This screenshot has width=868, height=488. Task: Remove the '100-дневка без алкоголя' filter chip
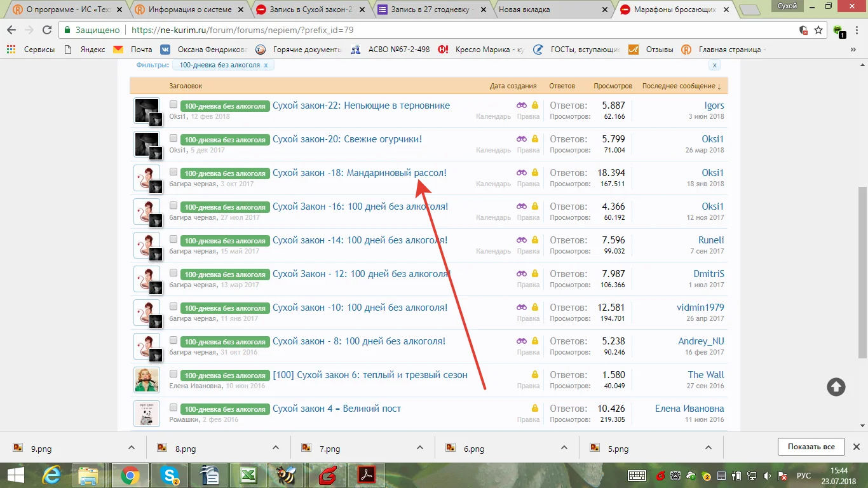click(x=266, y=65)
